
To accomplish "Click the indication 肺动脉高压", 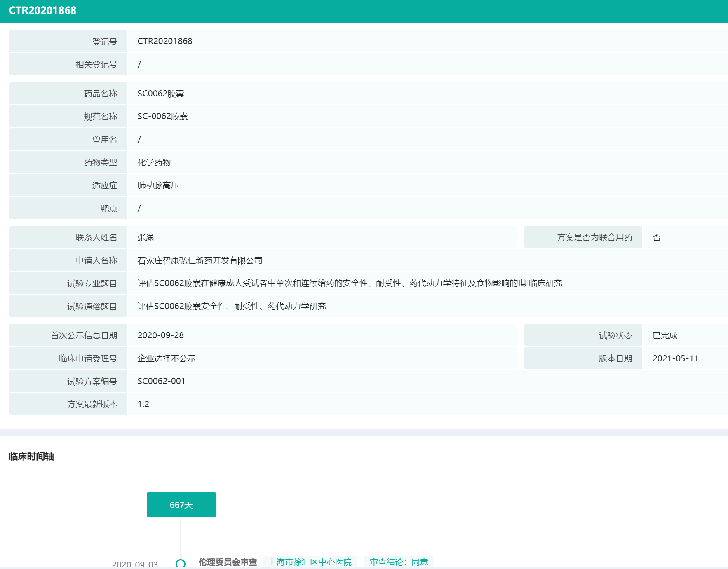I will tap(158, 185).
